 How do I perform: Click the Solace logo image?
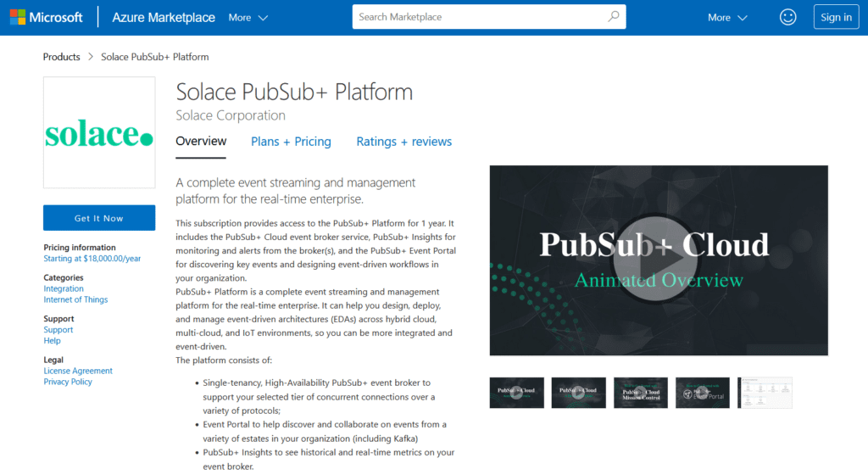coord(99,132)
